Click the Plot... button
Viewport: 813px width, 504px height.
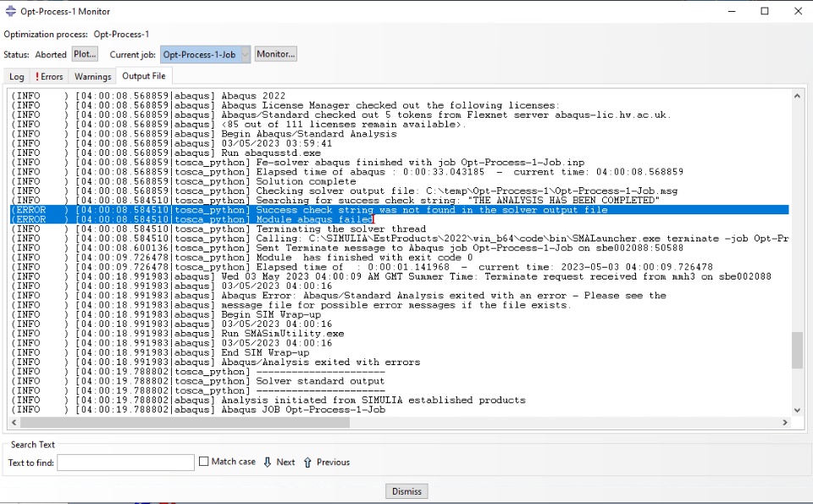(x=85, y=54)
